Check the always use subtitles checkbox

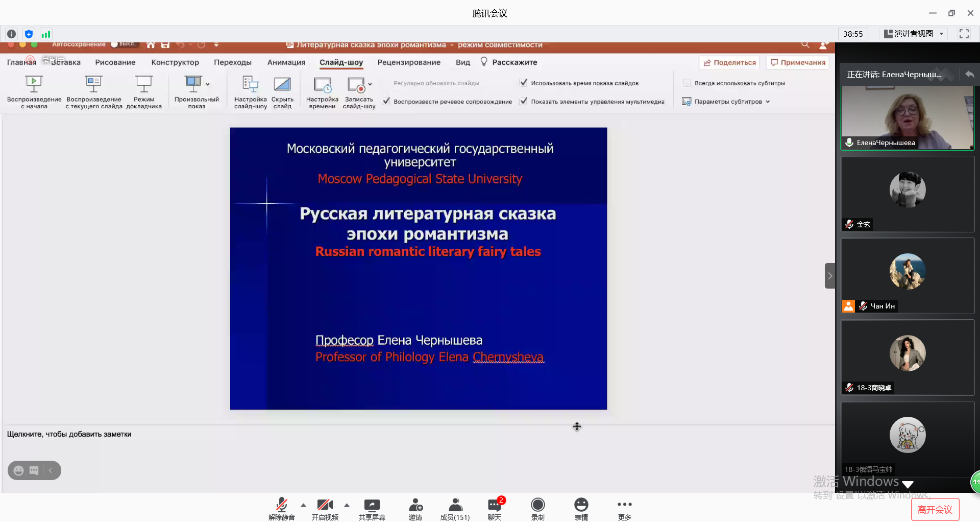tap(687, 83)
